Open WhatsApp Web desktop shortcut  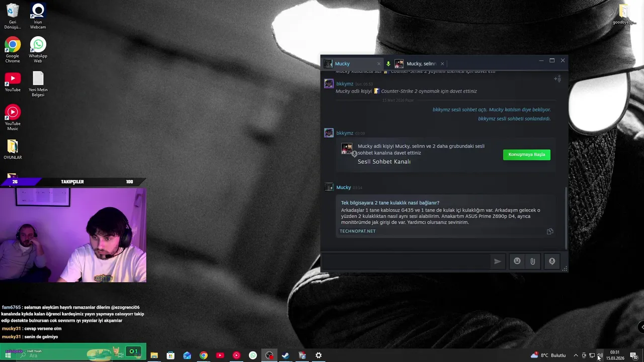(x=38, y=50)
